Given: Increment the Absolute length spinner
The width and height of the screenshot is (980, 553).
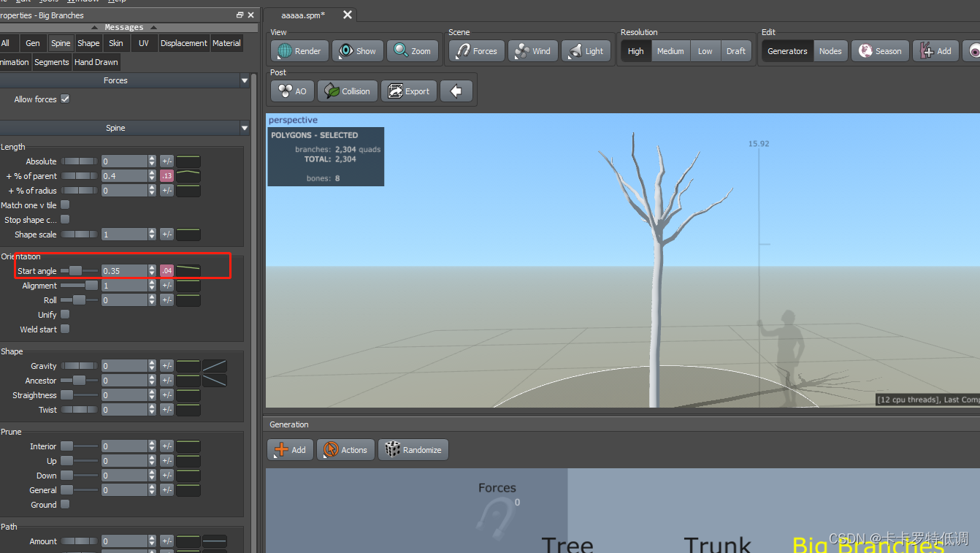Looking at the screenshot, I should (152, 159).
